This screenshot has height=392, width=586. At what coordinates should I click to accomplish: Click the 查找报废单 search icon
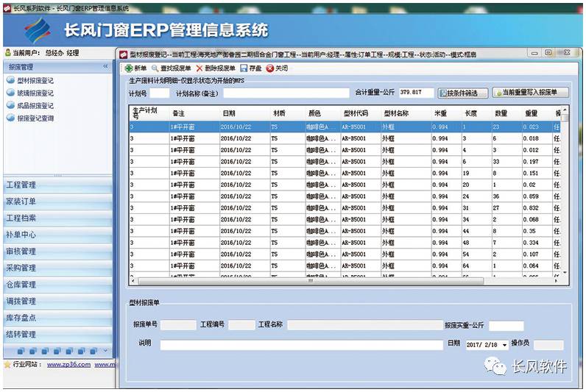155,68
